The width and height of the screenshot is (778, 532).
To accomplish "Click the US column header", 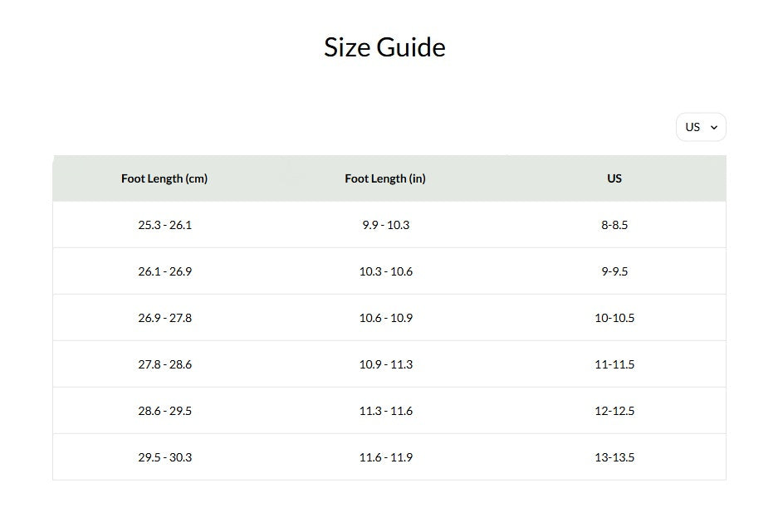I will click(x=614, y=178).
